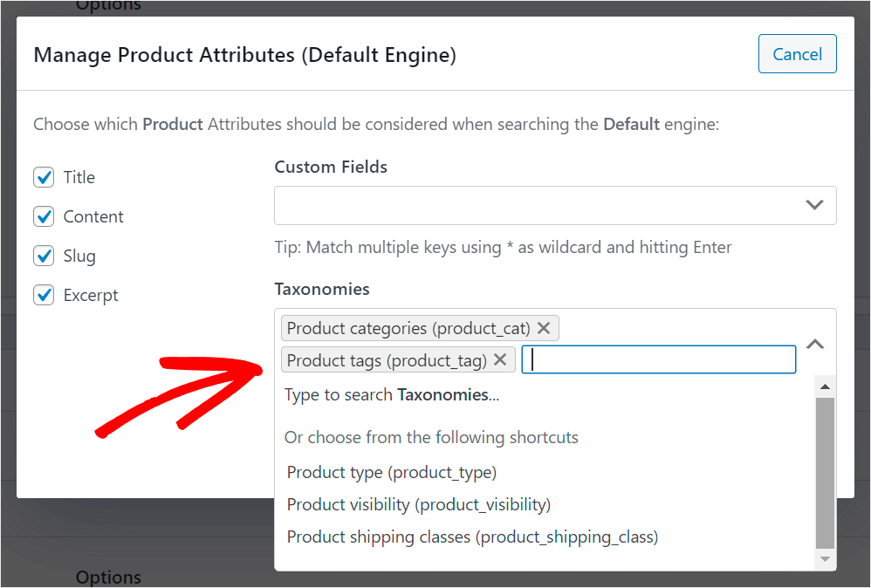Click the Taxonomies heading label

(x=322, y=290)
